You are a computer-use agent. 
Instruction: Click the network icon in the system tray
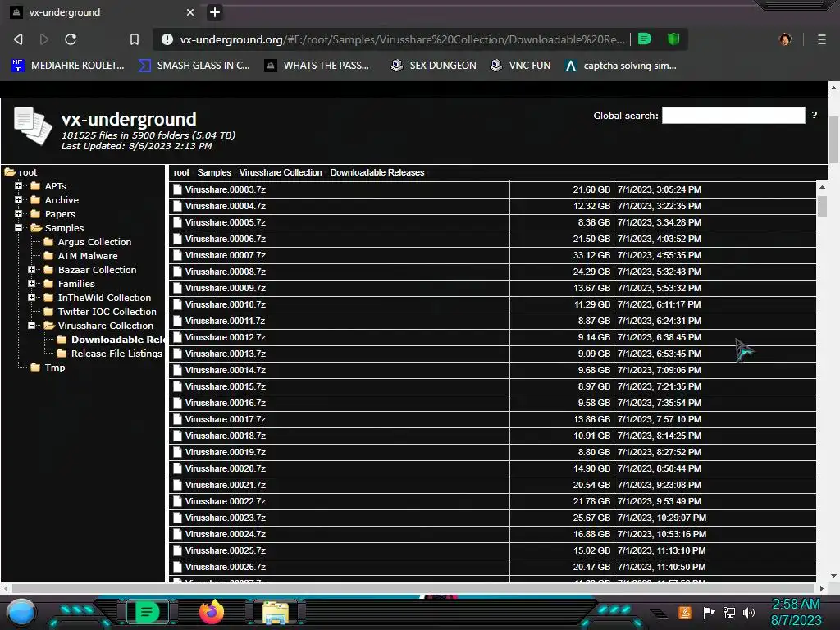[x=729, y=612]
